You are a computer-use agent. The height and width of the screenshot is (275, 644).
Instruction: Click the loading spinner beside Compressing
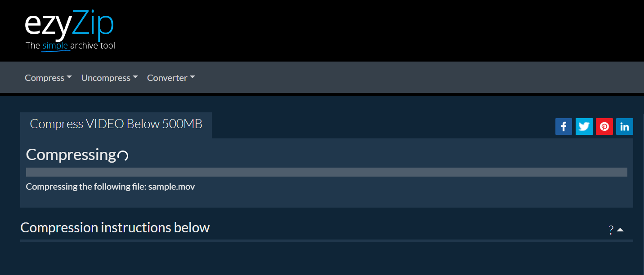tap(123, 156)
